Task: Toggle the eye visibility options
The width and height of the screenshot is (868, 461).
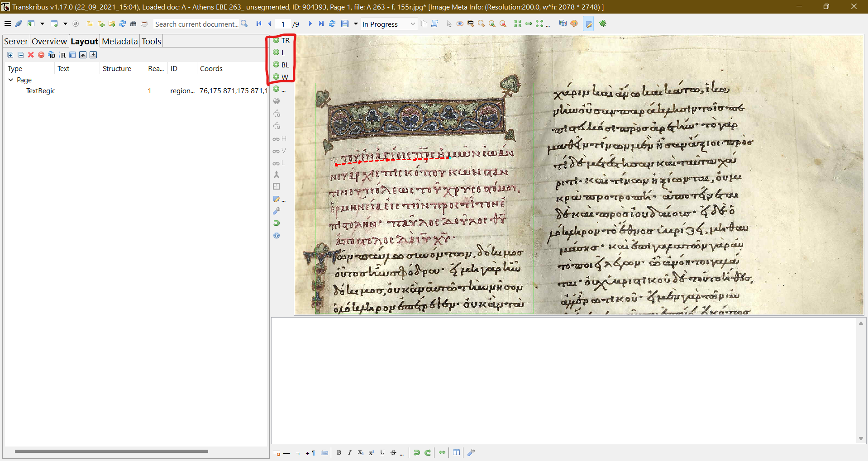Action: (x=460, y=24)
